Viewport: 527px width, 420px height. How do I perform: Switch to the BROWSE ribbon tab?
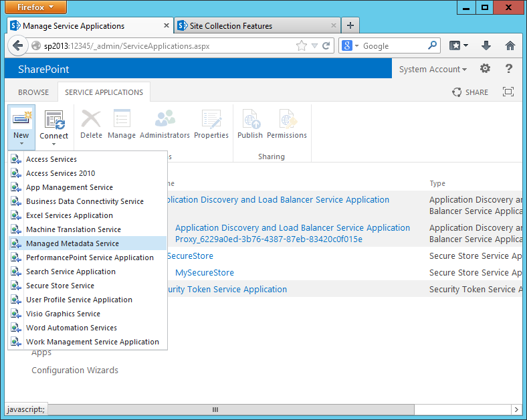point(33,92)
